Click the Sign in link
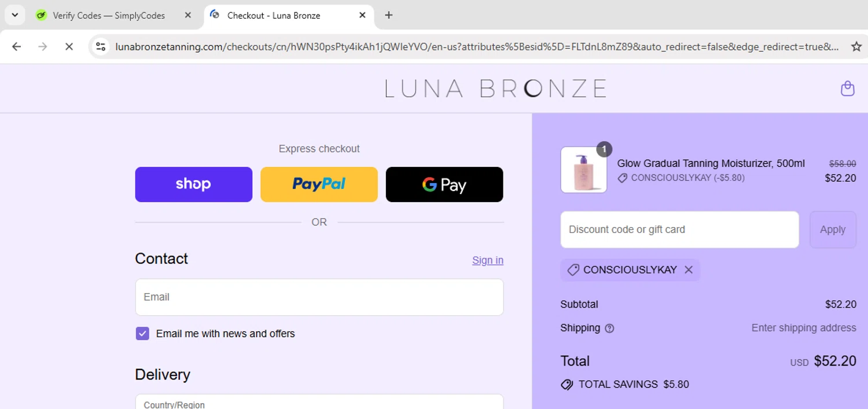This screenshot has height=409, width=868. coord(488,260)
